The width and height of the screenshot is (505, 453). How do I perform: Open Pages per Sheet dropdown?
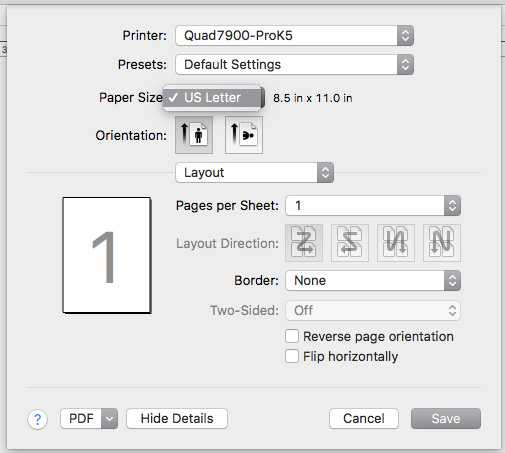[373, 205]
